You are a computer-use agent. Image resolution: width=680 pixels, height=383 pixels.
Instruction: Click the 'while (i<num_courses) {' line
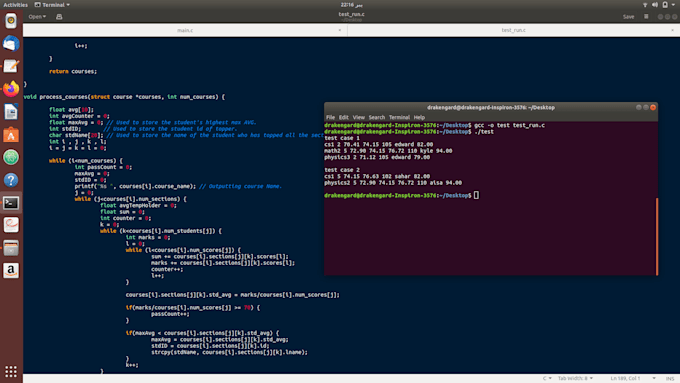86,160
